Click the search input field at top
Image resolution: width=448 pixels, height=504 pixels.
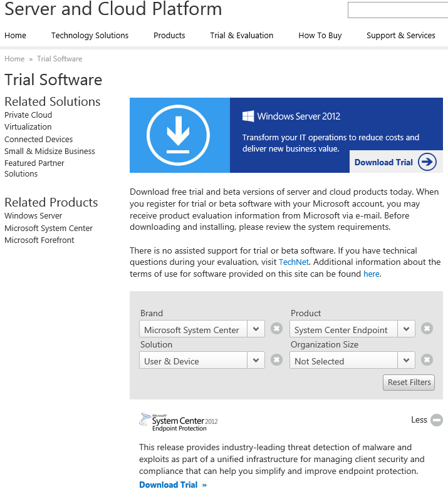point(398,10)
